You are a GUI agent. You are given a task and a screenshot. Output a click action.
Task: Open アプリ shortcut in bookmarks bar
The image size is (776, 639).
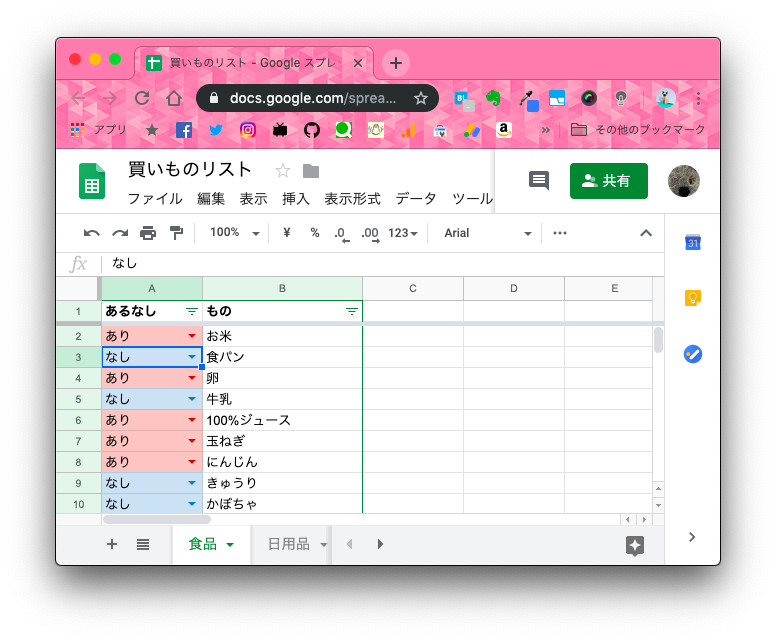(98, 130)
